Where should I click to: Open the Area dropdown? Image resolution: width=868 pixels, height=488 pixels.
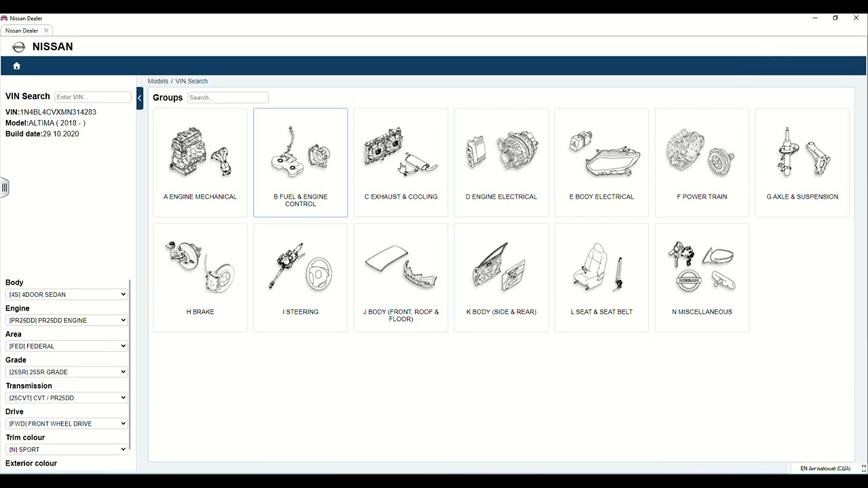(x=66, y=346)
